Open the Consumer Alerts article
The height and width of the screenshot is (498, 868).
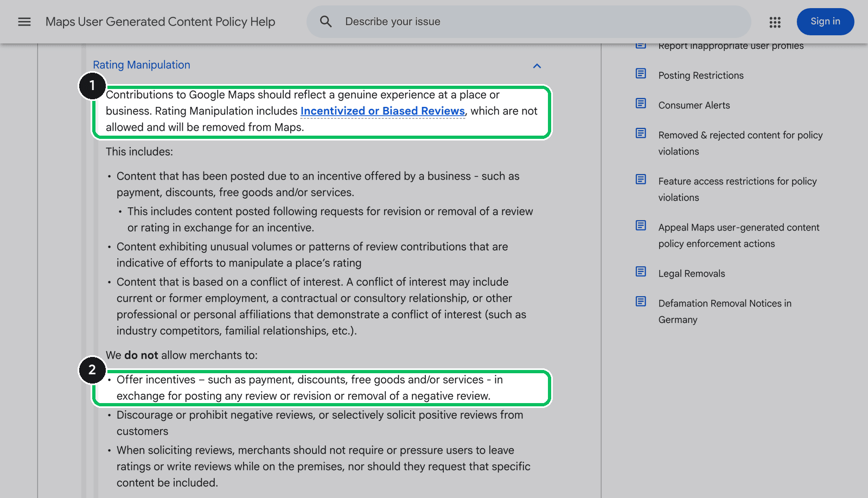(694, 105)
